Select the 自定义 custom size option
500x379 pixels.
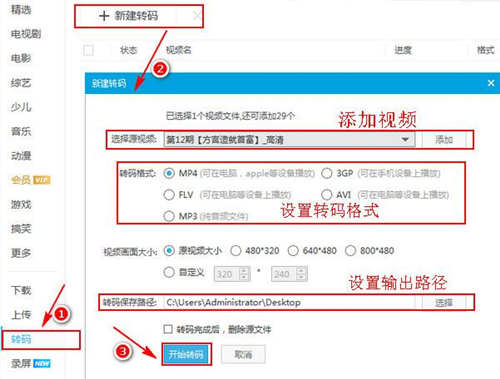tap(169, 272)
